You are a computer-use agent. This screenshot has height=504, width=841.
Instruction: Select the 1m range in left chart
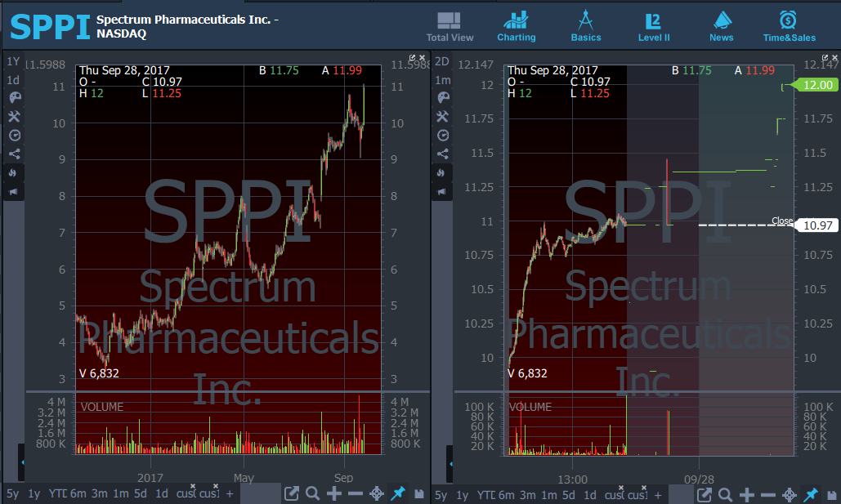121,494
